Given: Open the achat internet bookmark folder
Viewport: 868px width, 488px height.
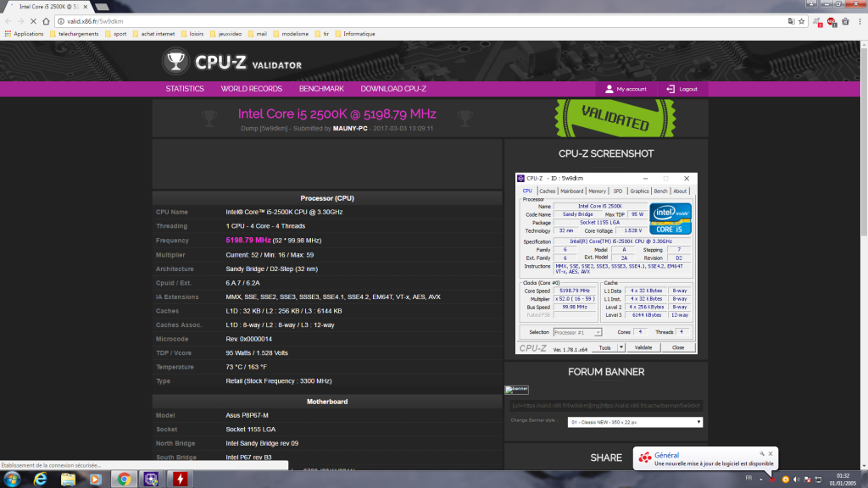Looking at the screenshot, I should coord(153,34).
